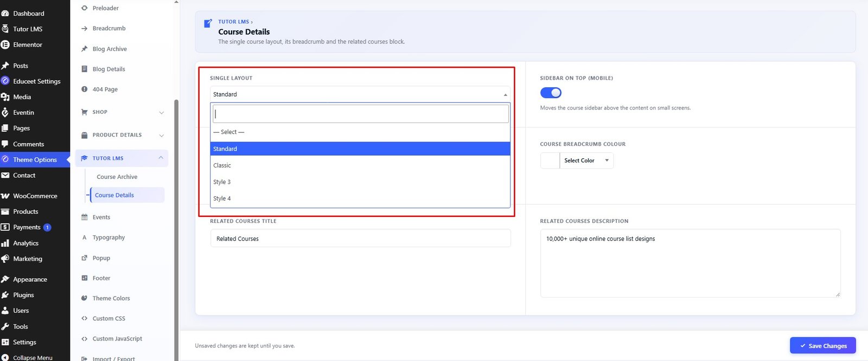Collapse the TUTOR LMS section chevron
Viewport: 868px width, 361px height.
point(161,158)
